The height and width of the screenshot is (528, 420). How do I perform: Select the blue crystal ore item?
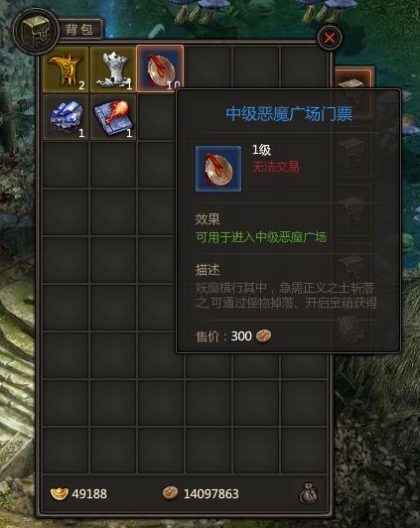coord(66,116)
